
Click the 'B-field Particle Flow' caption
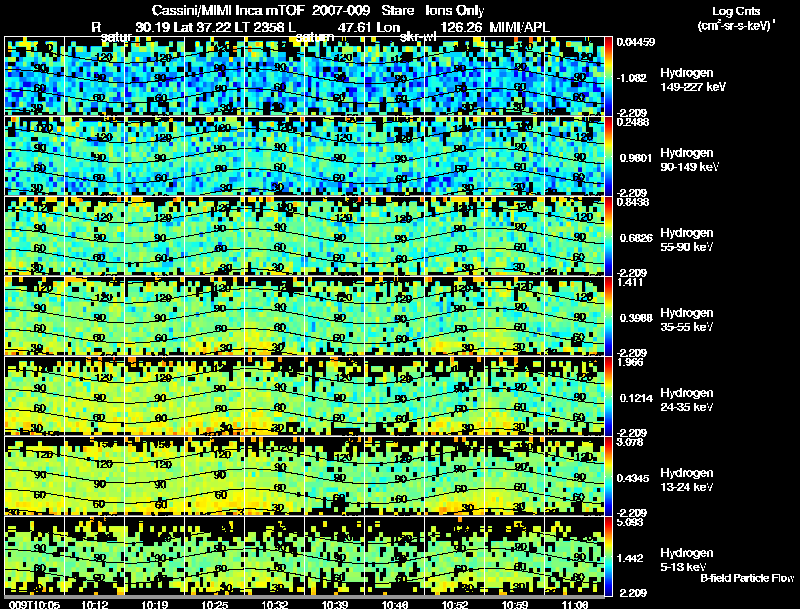pyautogui.click(x=747, y=578)
